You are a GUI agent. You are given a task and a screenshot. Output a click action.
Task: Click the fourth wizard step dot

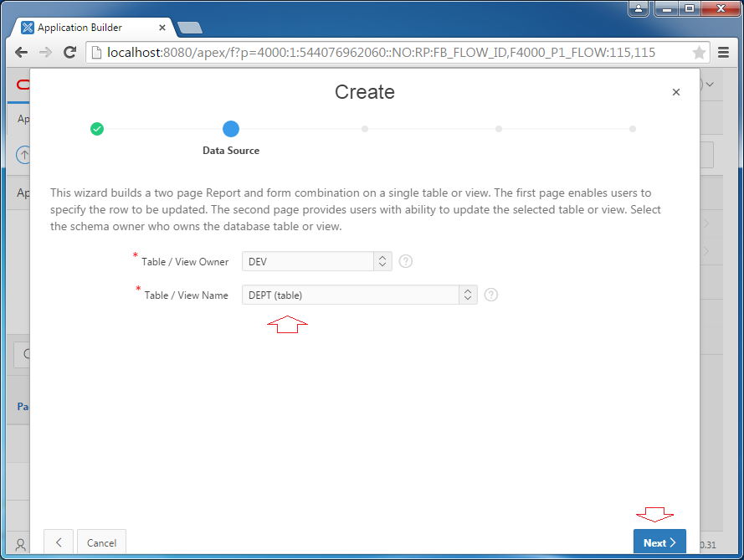(498, 129)
